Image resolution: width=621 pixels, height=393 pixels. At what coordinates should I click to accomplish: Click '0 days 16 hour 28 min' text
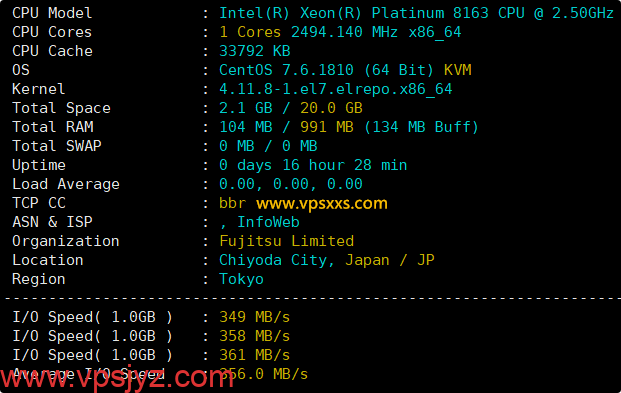[313, 165]
